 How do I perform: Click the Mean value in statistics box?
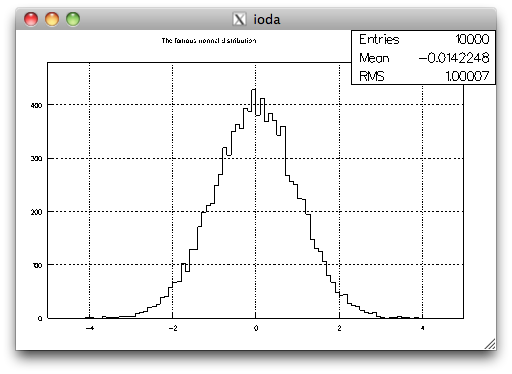454,58
